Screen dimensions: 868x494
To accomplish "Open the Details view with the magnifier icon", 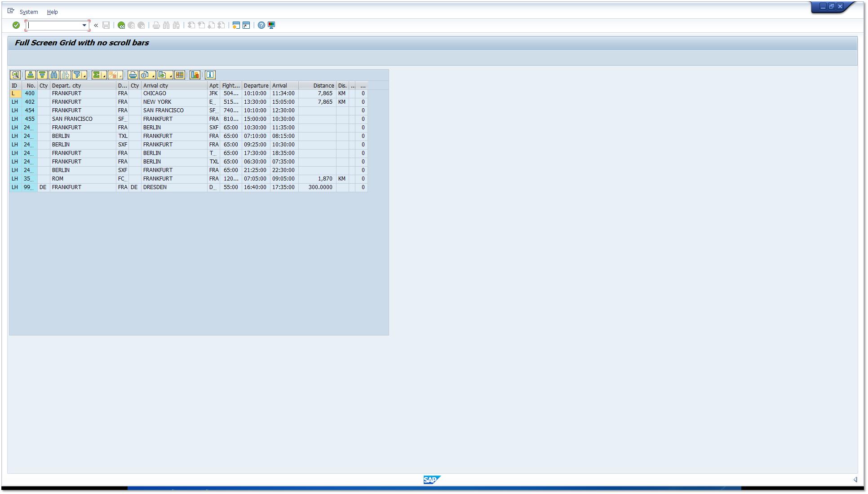I will coord(15,75).
